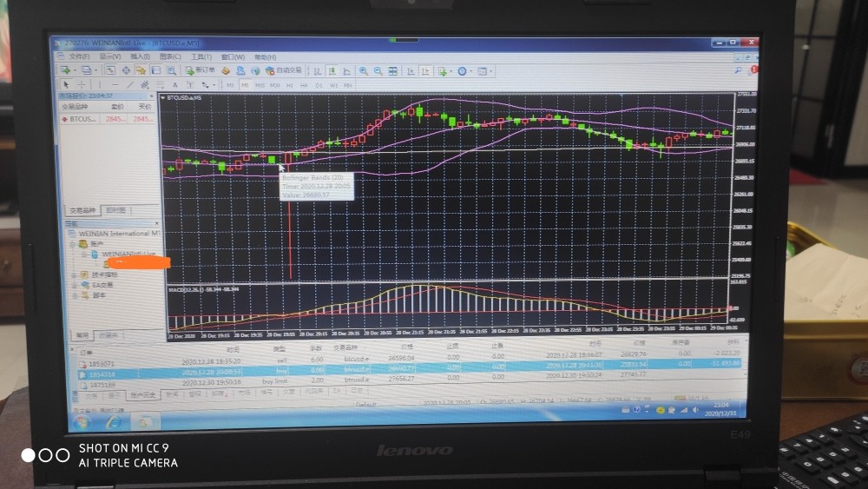This screenshot has width=868, height=489.
Task: Click the zoom in magnifier icon
Action: 363,71
